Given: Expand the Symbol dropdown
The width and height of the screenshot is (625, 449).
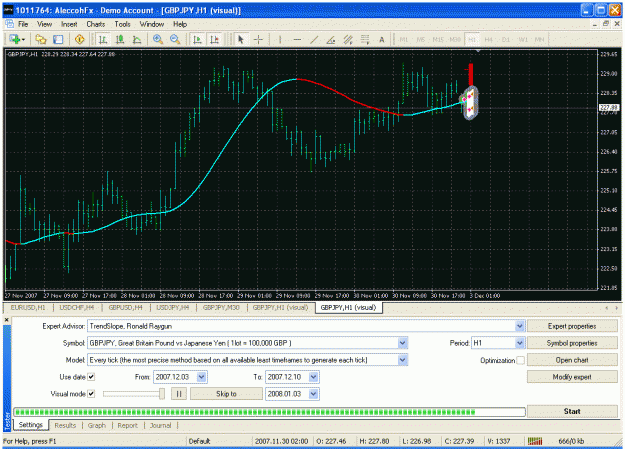Looking at the screenshot, I should 403,343.
